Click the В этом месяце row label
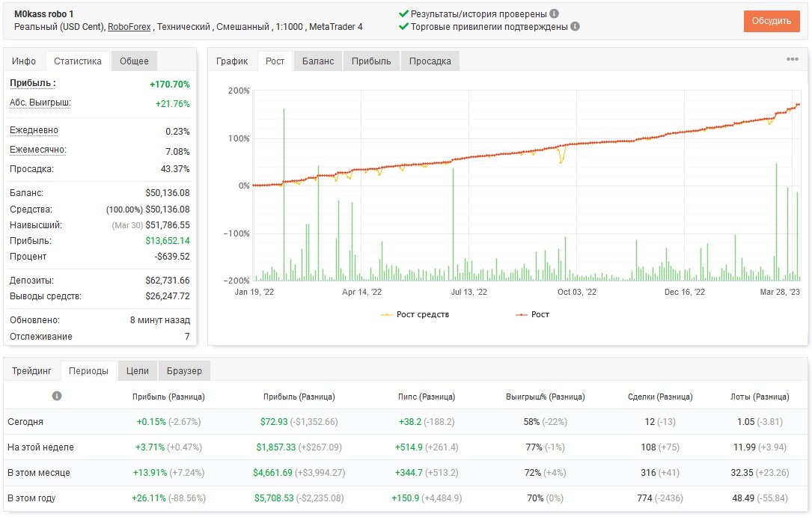Viewport: 812px width, 517px height. 39,473
